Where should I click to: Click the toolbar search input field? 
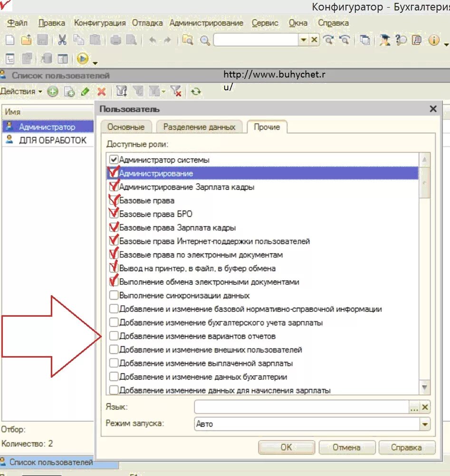point(256,40)
